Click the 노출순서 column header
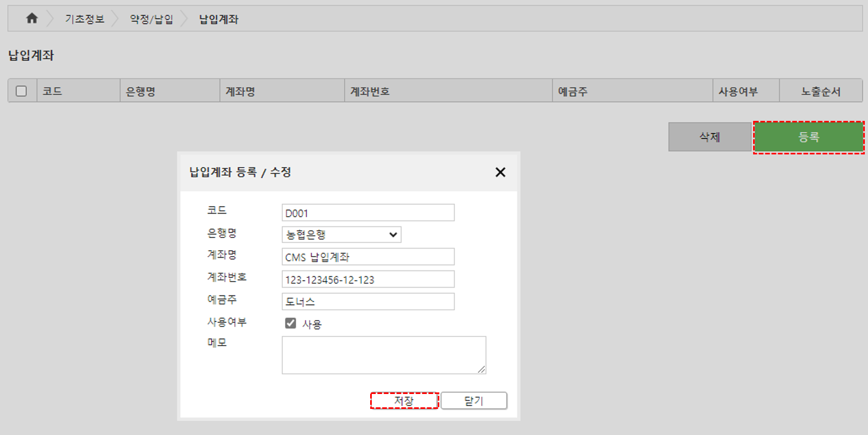This screenshot has height=435, width=868. point(820,91)
